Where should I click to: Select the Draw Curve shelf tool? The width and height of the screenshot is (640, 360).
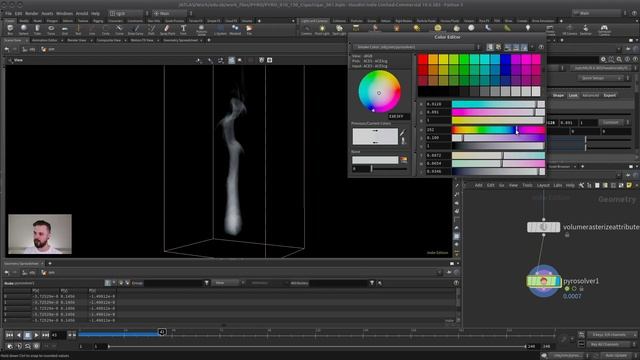point(136,29)
